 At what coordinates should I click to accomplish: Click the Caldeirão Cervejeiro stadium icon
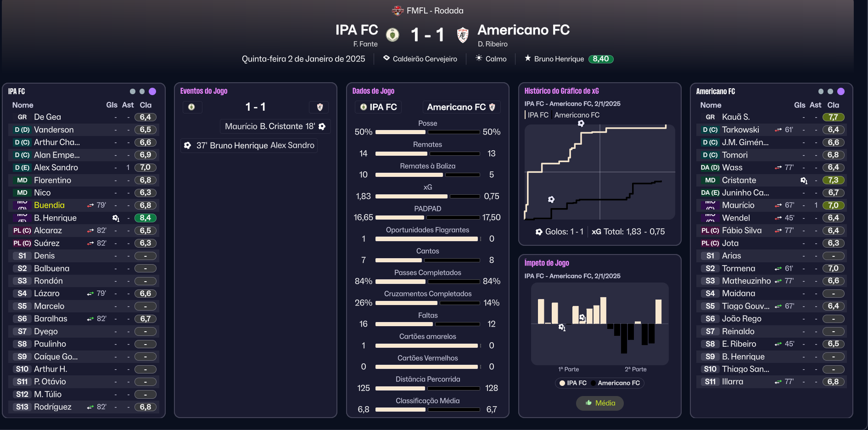(386, 58)
